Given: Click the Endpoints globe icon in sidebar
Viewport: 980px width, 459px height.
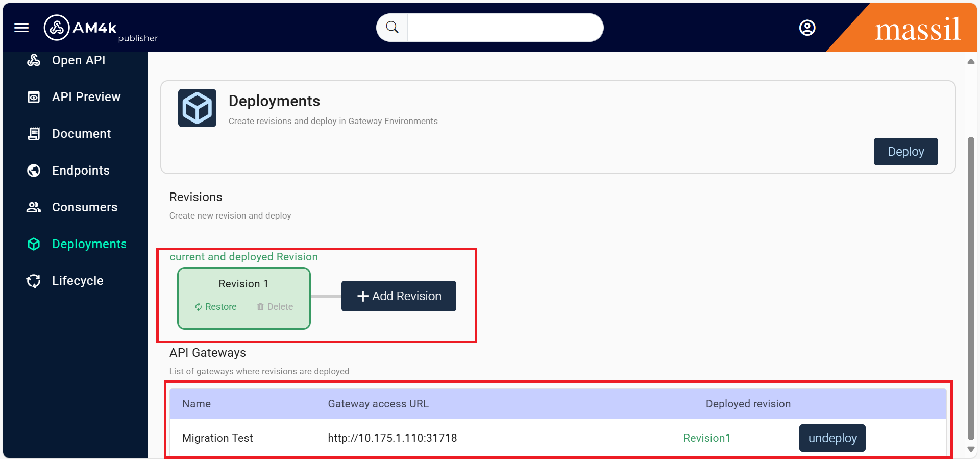Looking at the screenshot, I should click(x=34, y=171).
